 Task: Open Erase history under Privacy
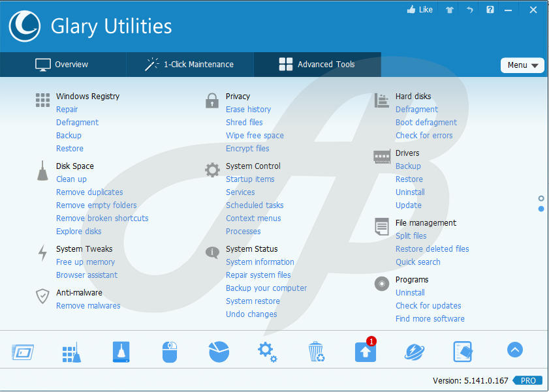tap(248, 110)
